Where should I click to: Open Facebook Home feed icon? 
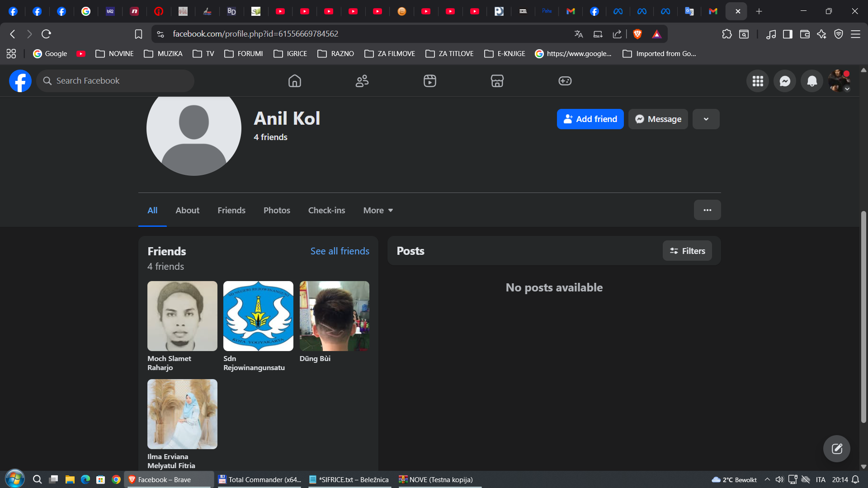[x=294, y=81]
